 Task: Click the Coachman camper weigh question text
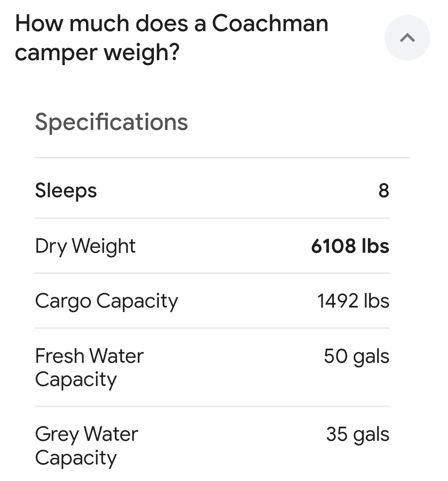point(171,38)
